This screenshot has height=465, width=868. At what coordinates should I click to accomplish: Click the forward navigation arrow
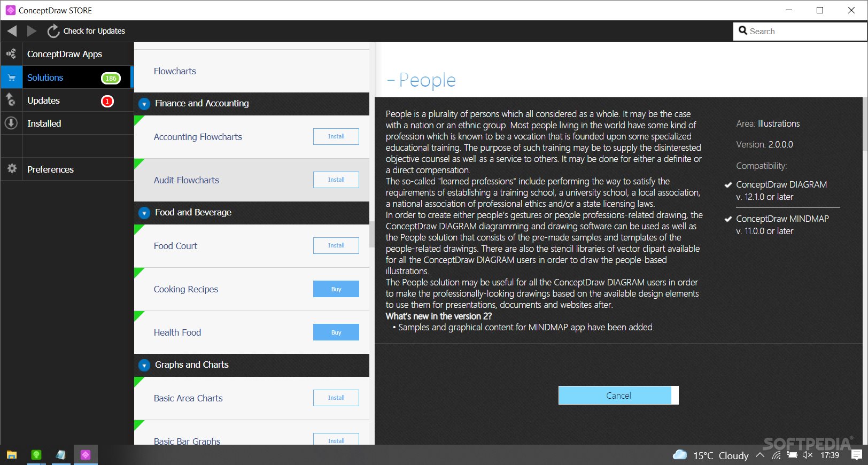[x=32, y=31]
